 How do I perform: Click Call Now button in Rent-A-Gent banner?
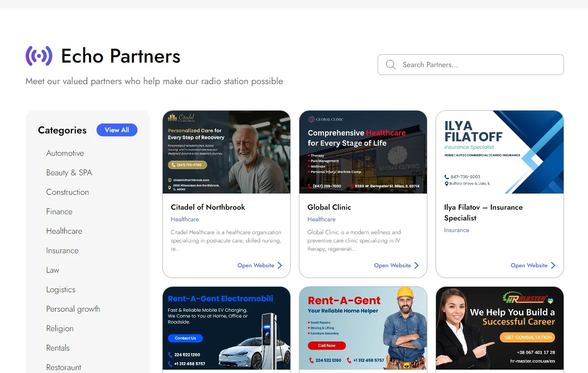tap(327, 346)
